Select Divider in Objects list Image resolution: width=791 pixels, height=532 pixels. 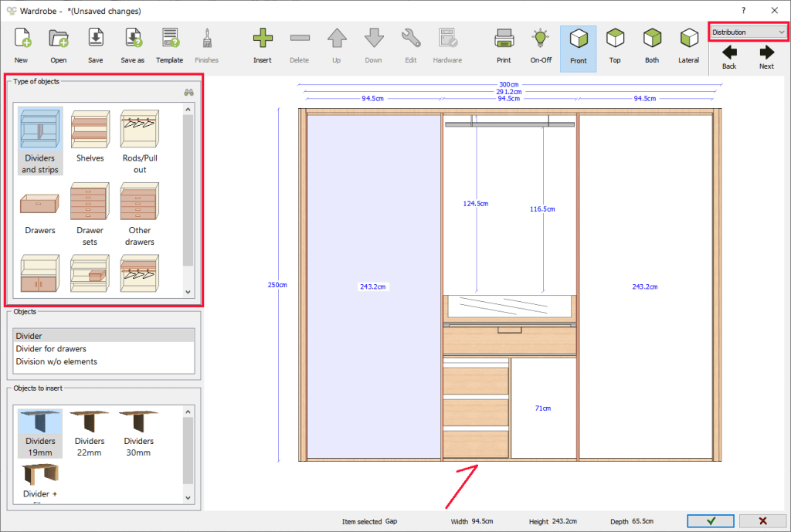coord(104,336)
